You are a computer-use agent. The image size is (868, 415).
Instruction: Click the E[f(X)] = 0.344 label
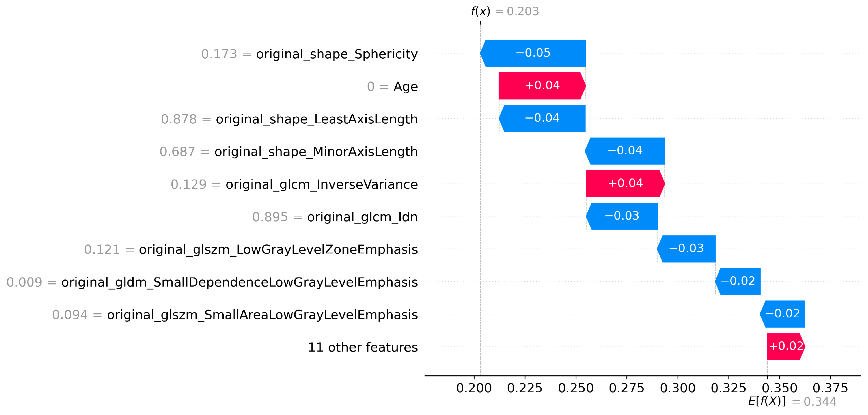(x=792, y=402)
